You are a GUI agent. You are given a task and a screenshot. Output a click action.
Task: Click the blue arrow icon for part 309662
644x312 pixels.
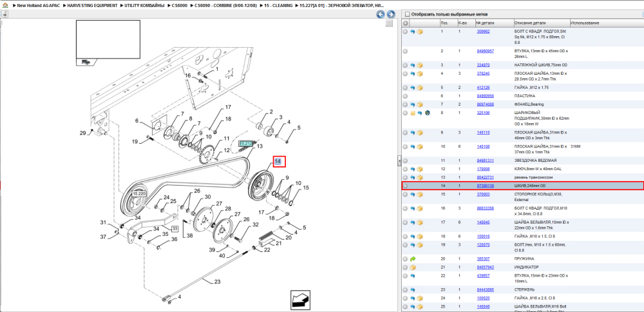[x=413, y=31]
